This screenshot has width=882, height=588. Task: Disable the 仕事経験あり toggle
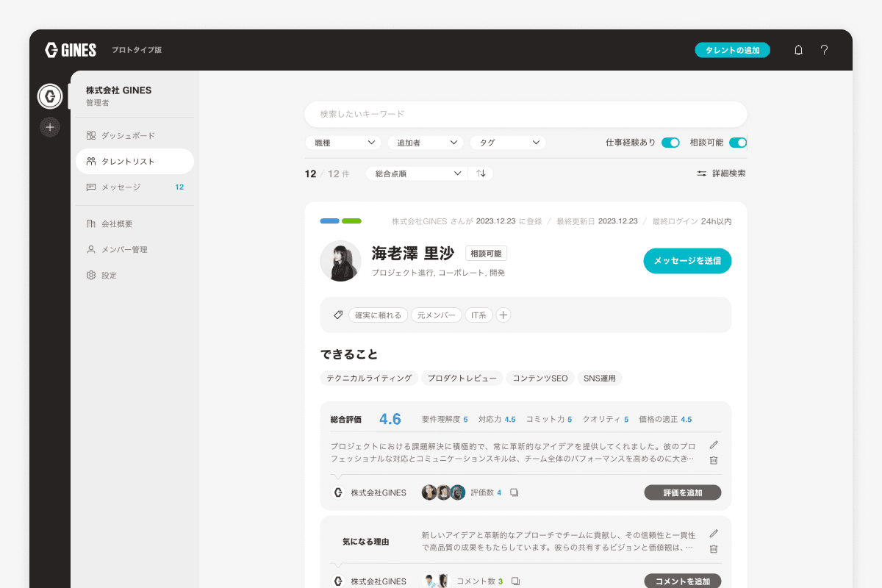(x=670, y=143)
